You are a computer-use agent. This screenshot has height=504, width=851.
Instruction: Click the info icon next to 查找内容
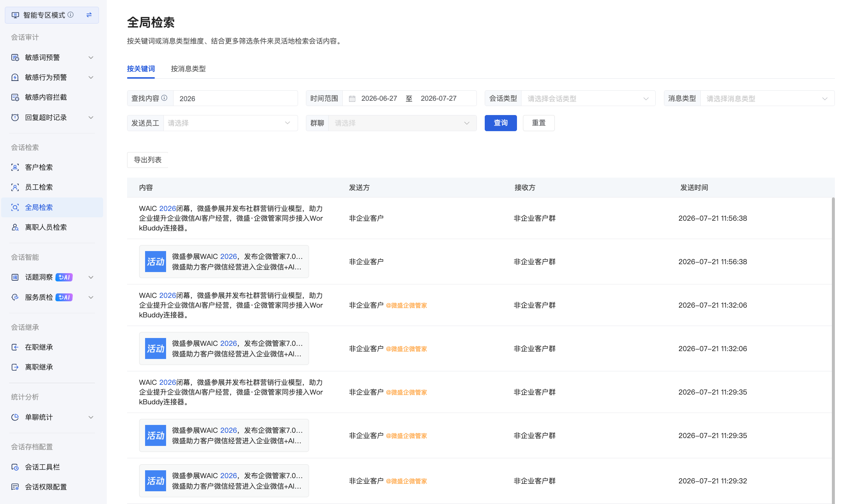164,98
